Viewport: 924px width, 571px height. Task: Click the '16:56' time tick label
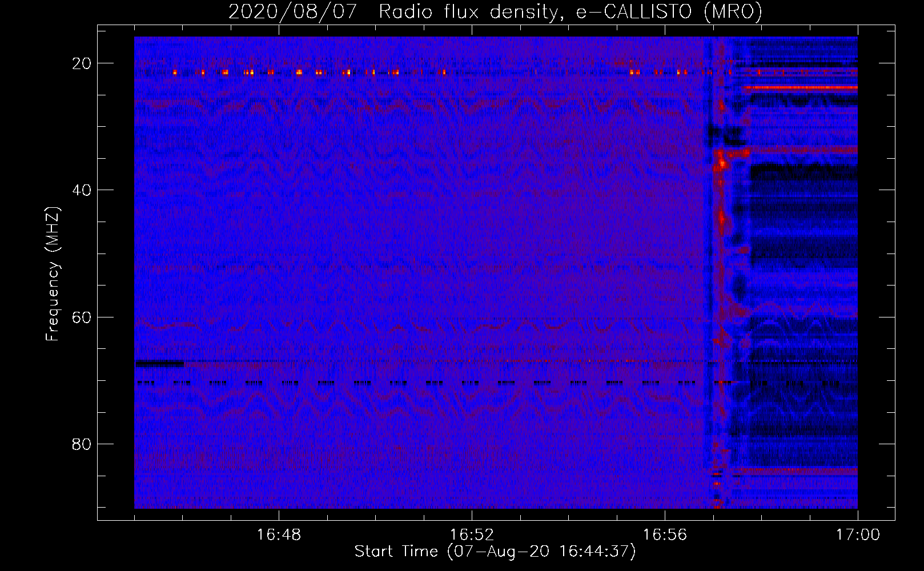click(665, 535)
